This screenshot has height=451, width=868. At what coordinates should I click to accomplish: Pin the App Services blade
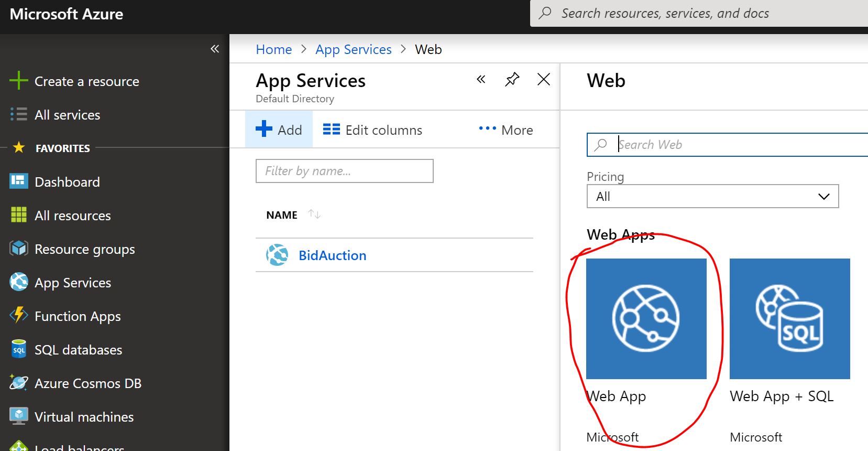[512, 80]
